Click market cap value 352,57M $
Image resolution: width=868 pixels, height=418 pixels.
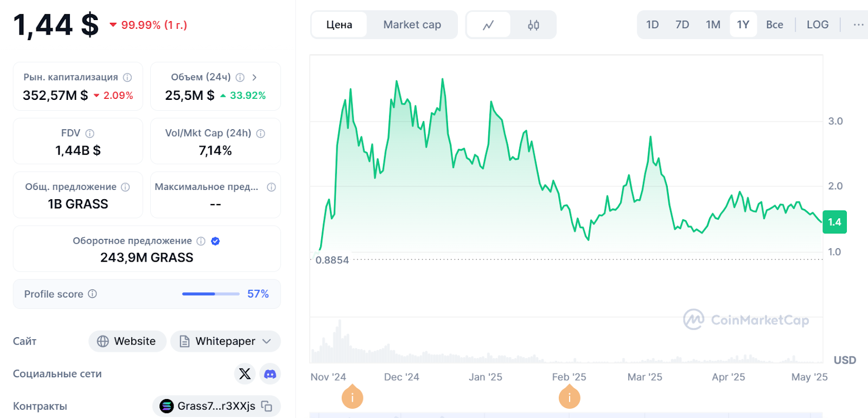(x=55, y=96)
